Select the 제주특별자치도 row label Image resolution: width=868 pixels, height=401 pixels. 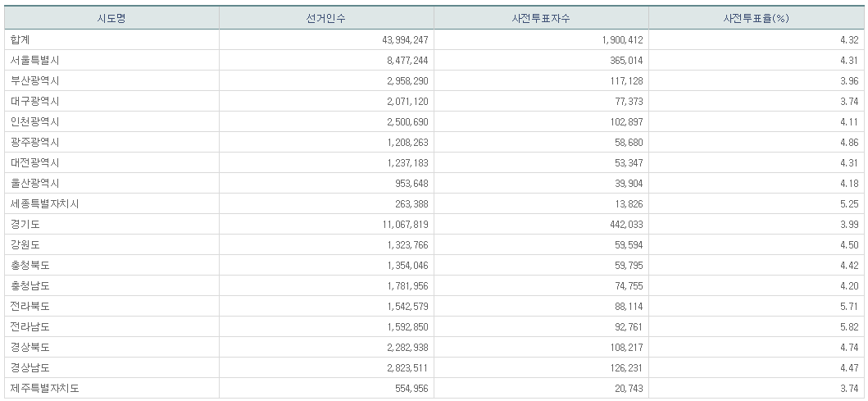coord(44,388)
